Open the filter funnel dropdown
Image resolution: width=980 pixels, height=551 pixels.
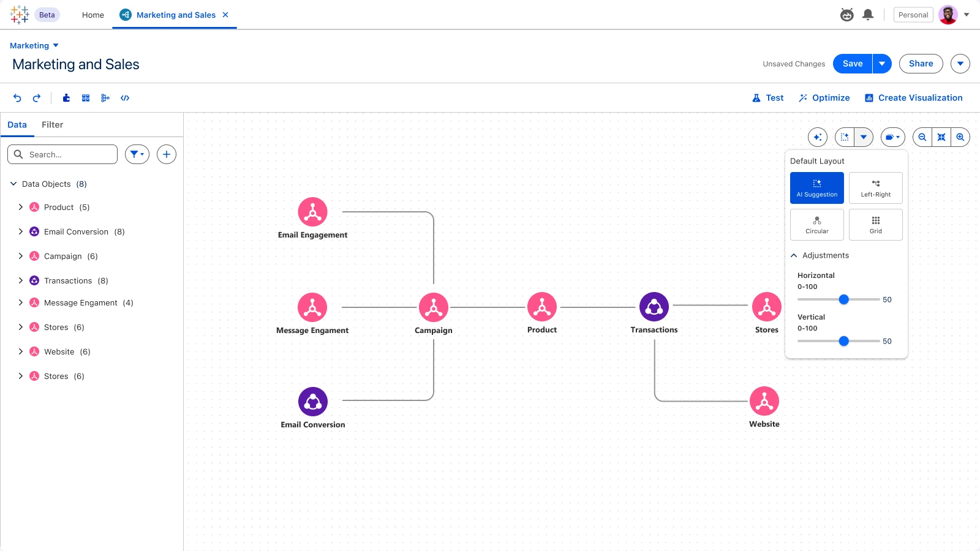pyautogui.click(x=137, y=154)
